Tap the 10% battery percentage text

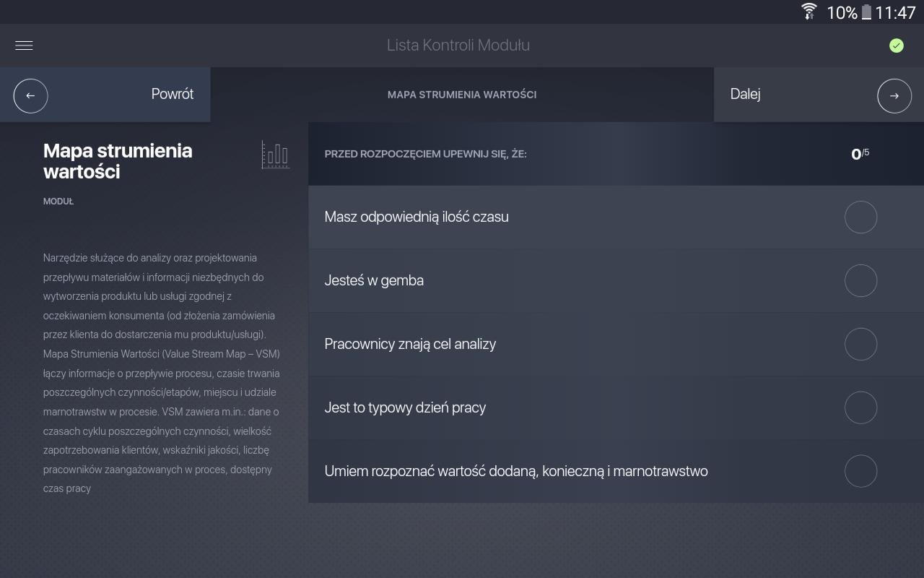point(842,12)
